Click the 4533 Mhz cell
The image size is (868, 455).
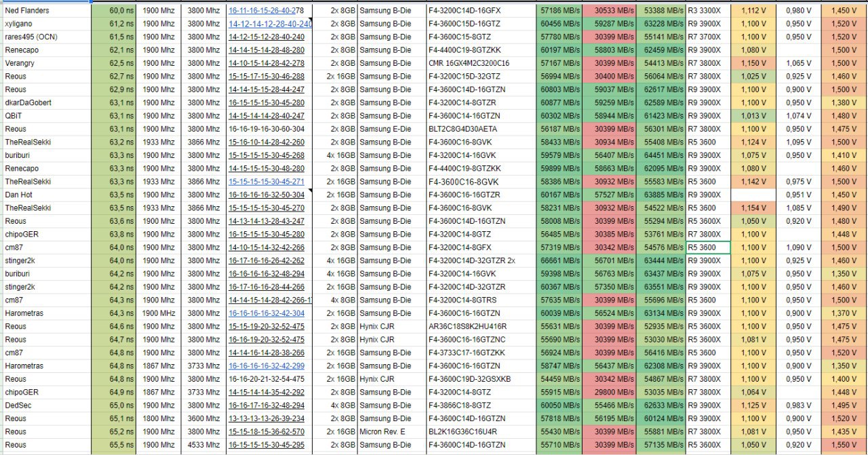[203, 445]
